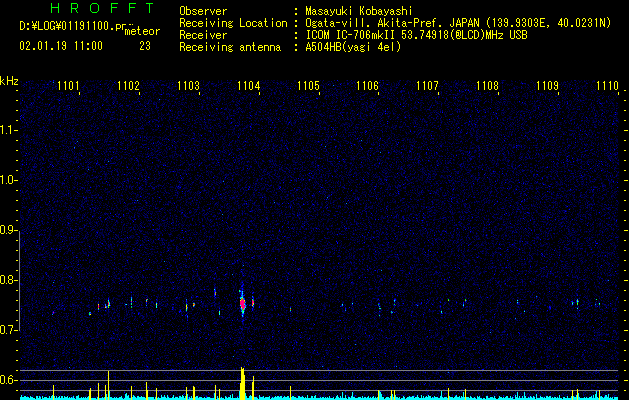The width and height of the screenshot is (629, 400).
Task: Click the 1105 time axis label
Action: tap(308, 86)
